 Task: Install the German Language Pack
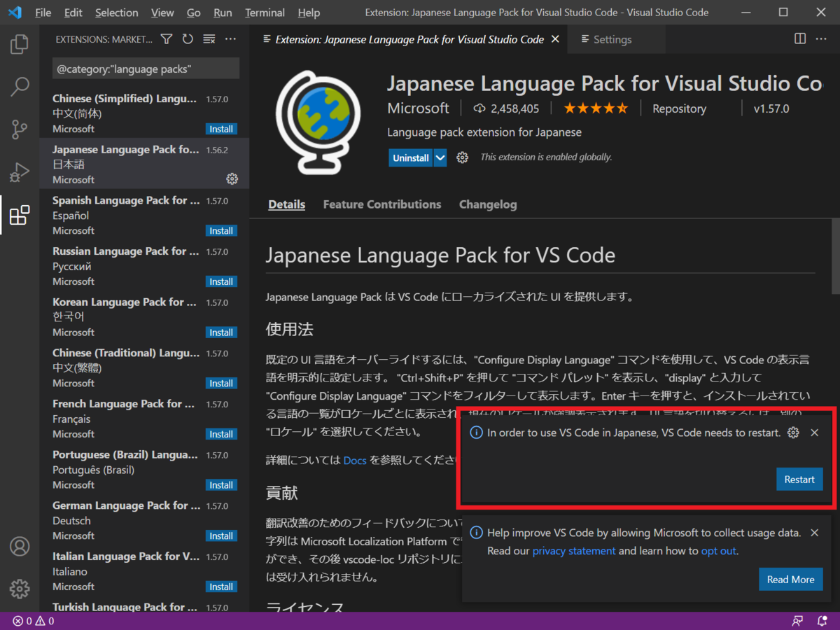click(x=221, y=536)
